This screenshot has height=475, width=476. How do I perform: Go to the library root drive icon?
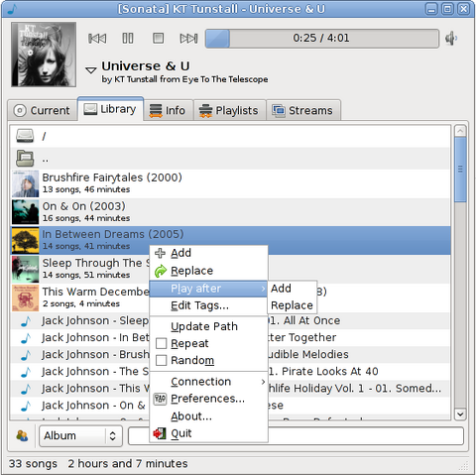(x=25, y=136)
